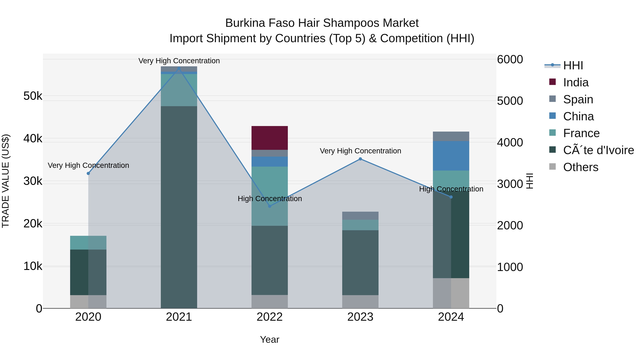644x362 pixels.
Task: Click the Côte d'Ivoire segment in 2021 bar
Action: pyautogui.click(x=179, y=207)
